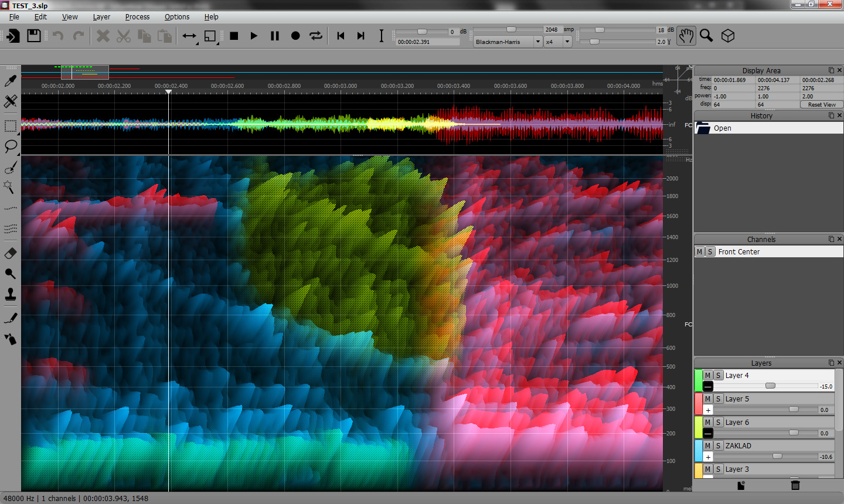Open the Blackman-Harris window type dropdown
This screenshot has height=504, width=844.
pos(508,42)
